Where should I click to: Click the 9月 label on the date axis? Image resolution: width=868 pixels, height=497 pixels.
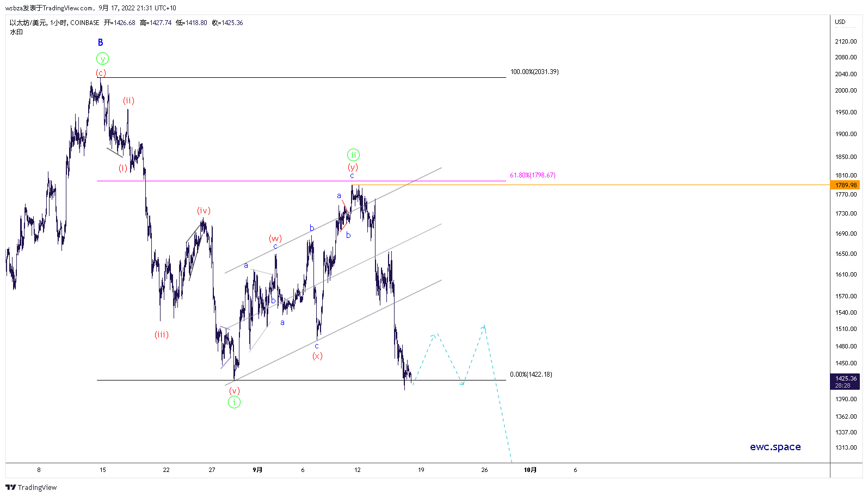click(257, 470)
